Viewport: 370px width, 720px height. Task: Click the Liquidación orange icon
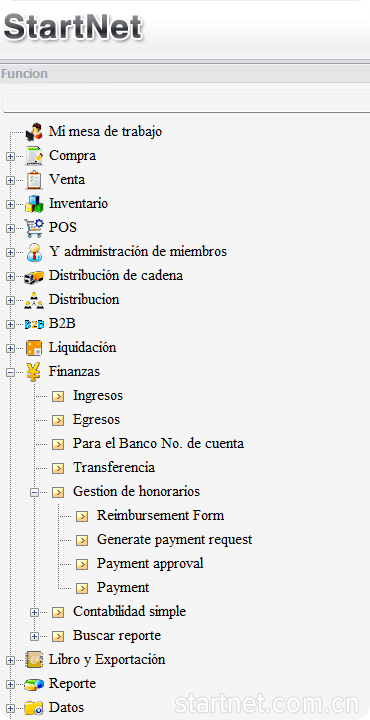[x=34, y=348]
